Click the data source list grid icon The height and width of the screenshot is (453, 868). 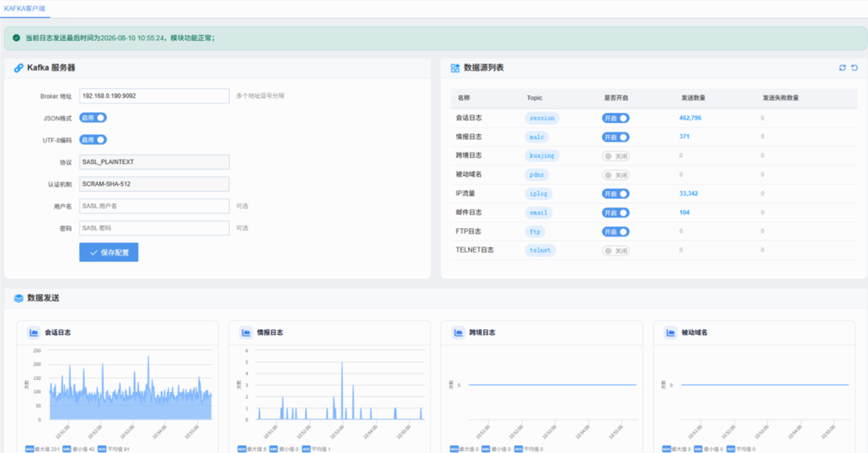pos(455,68)
